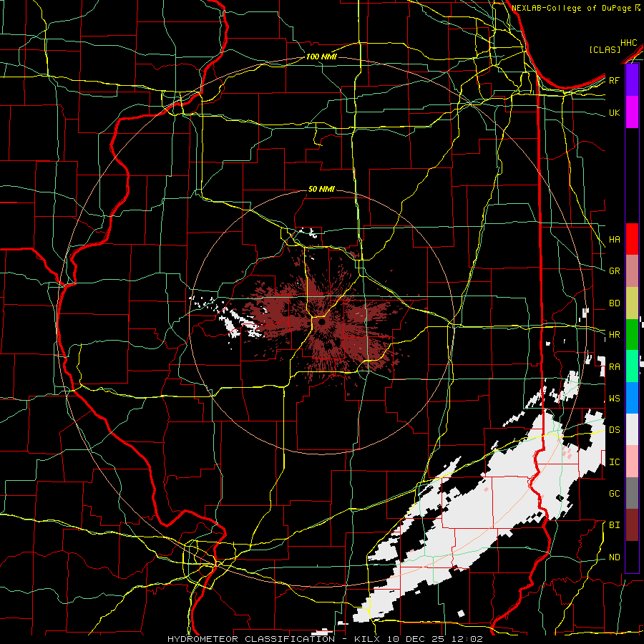Image resolution: width=644 pixels, height=644 pixels.
Task: Click the GR legend label
Action: 614,271
